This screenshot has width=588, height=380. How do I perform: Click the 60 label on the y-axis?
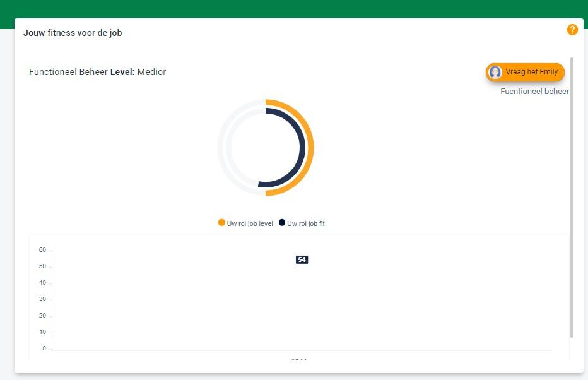42,250
